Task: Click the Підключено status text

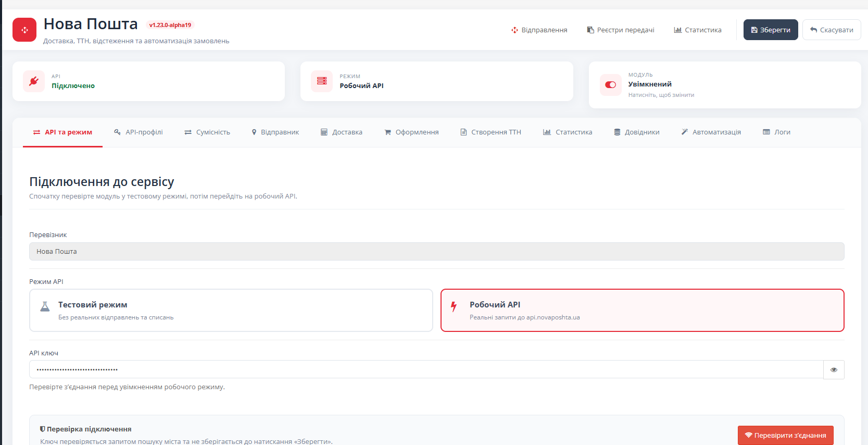Action: click(x=73, y=86)
